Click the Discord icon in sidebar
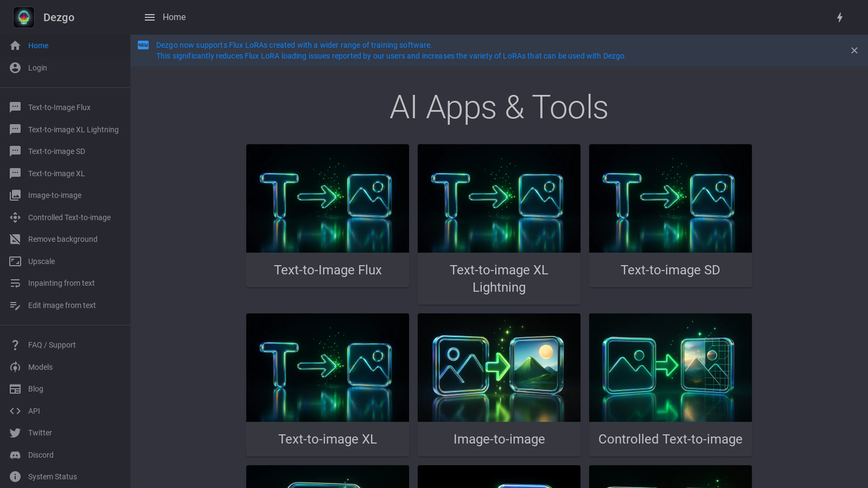 click(15, 455)
